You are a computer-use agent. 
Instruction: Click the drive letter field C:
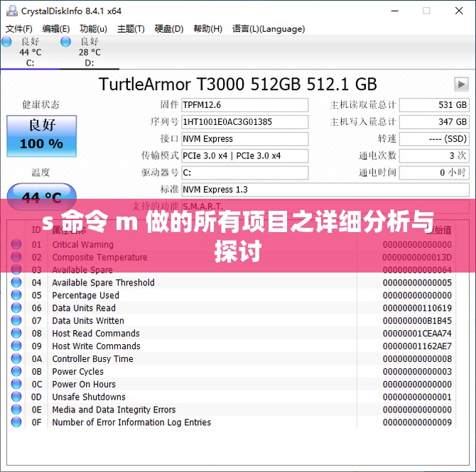[x=244, y=173]
